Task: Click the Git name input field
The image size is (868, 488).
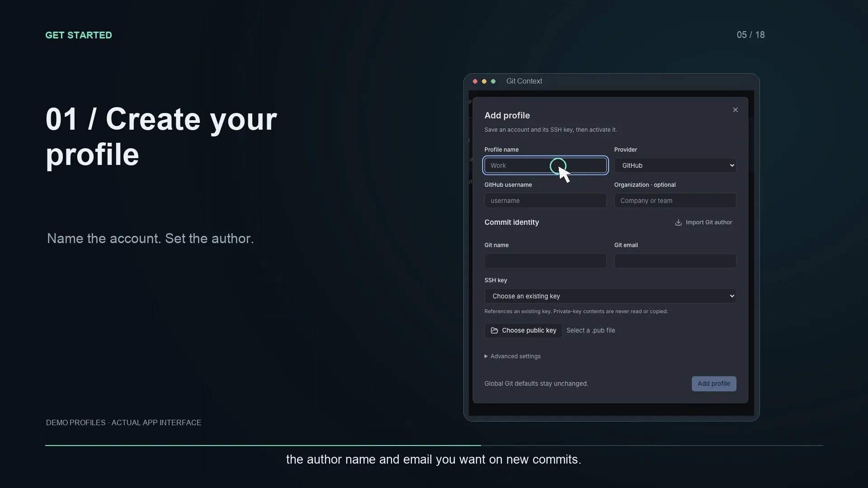Action: (545, 261)
